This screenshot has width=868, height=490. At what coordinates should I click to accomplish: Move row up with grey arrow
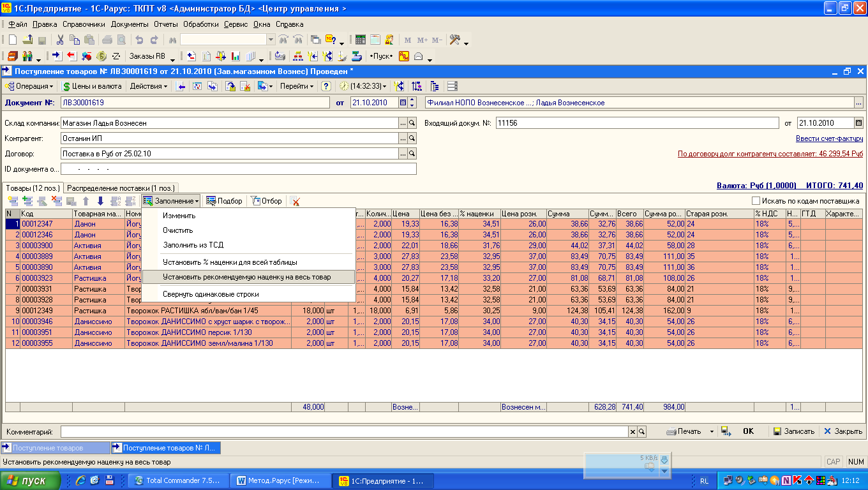point(86,201)
